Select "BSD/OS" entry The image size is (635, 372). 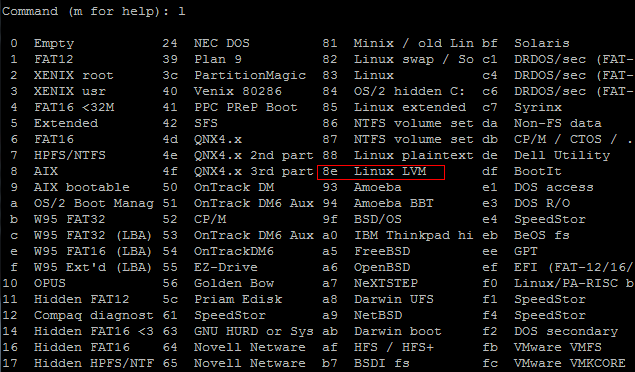click(x=377, y=219)
